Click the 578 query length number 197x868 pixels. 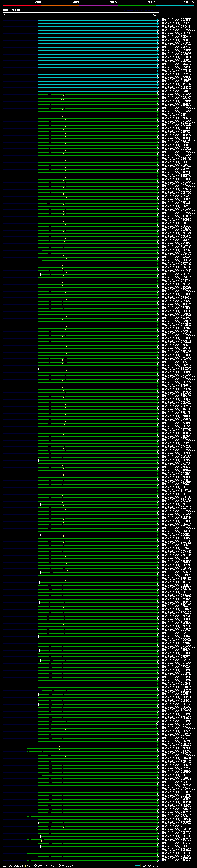[155, 15]
